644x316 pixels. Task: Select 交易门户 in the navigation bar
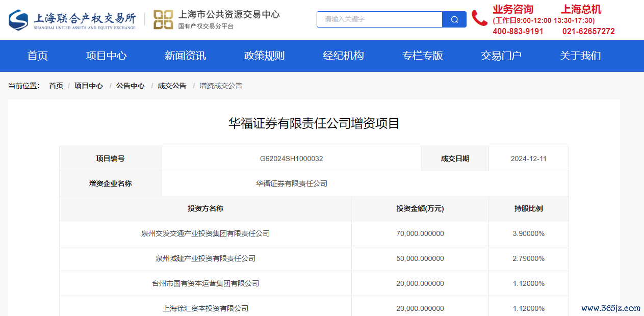501,56
